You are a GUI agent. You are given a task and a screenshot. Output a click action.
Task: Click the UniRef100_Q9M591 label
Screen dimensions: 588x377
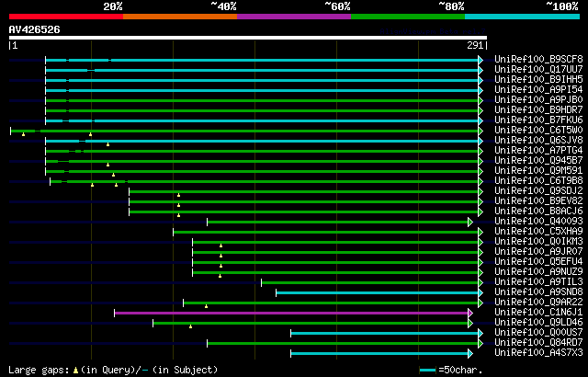(538, 171)
